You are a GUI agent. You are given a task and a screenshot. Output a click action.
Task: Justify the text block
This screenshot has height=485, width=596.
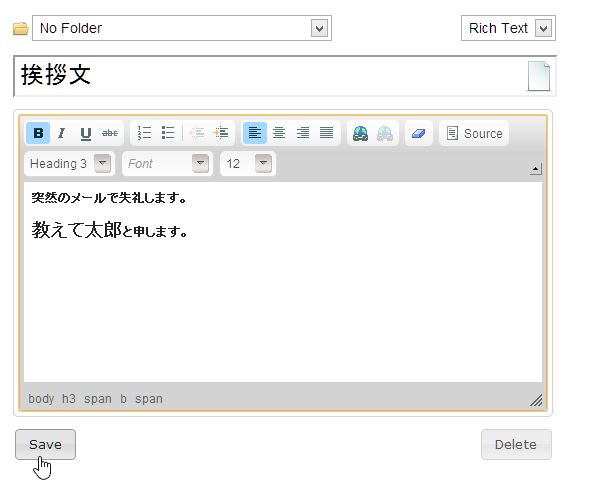(327, 133)
